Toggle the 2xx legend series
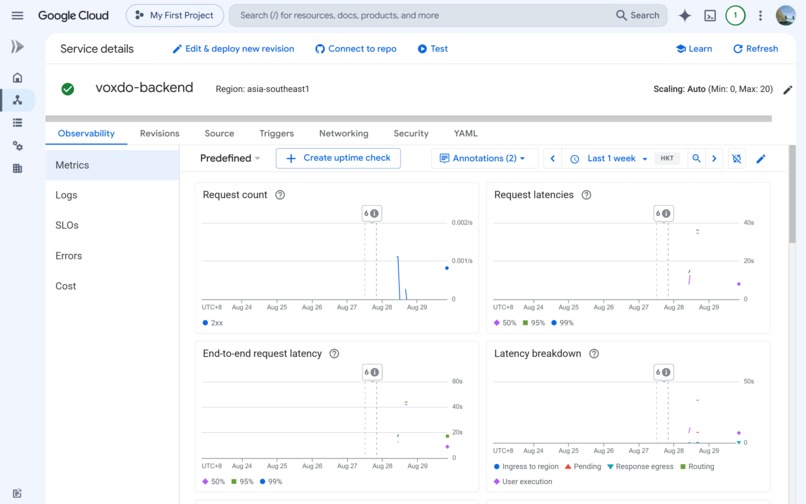The image size is (806, 504). tap(213, 323)
